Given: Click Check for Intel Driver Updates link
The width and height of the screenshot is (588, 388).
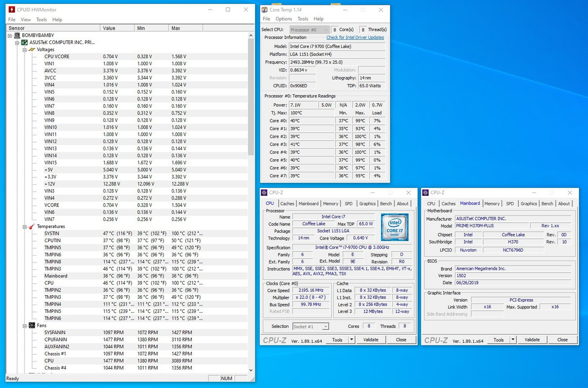Looking at the screenshot, I should [x=355, y=37].
